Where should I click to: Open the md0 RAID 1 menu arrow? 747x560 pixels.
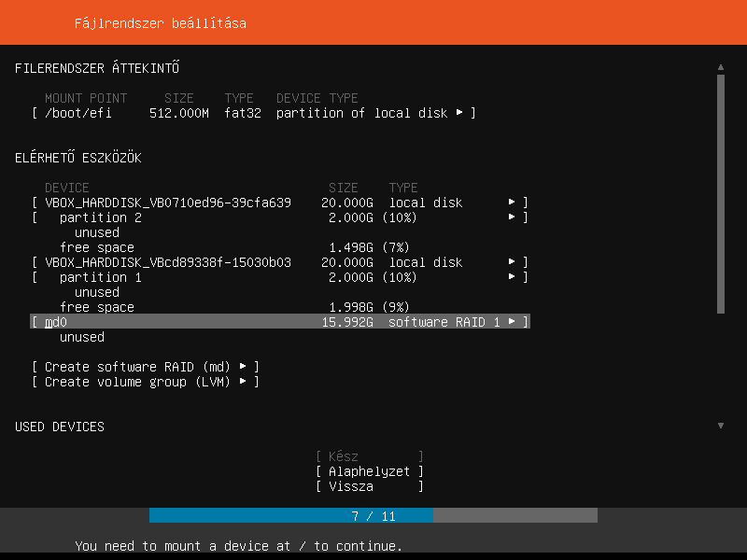tap(512, 322)
